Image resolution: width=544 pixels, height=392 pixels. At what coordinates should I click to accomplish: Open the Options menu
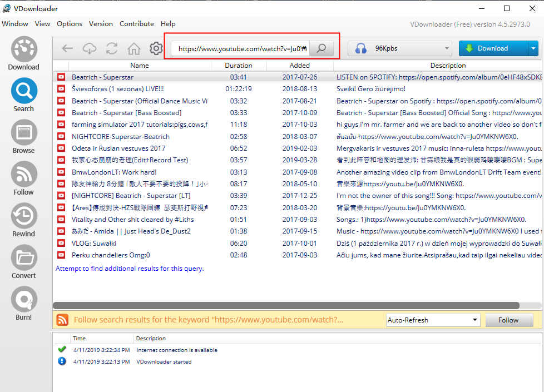coord(70,24)
